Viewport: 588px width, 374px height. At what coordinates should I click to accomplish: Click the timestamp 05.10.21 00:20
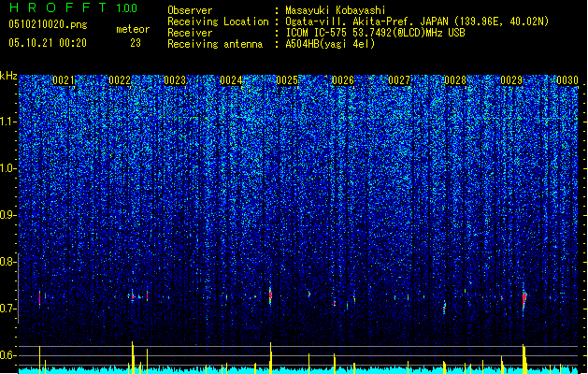point(48,43)
